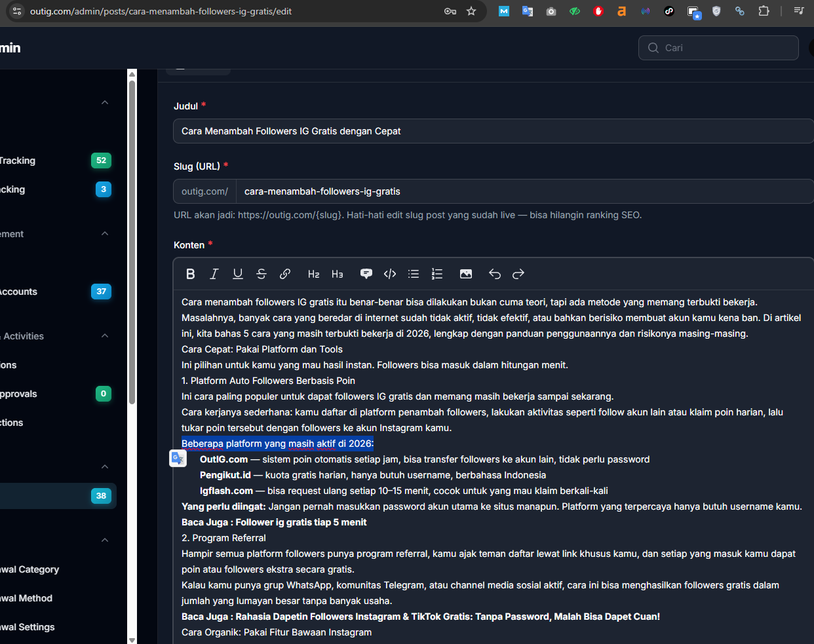Image resolution: width=814 pixels, height=644 pixels.
Task: Focus the Slug URL input field
Action: (x=524, y=191)
